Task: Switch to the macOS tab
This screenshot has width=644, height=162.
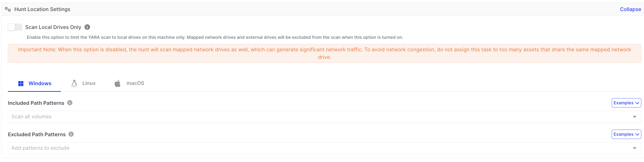Action: [135, 83]
